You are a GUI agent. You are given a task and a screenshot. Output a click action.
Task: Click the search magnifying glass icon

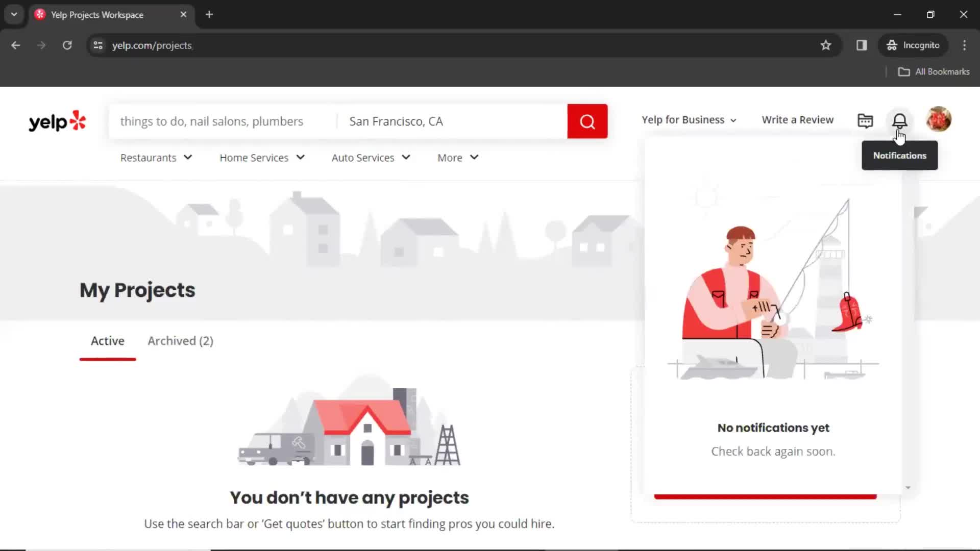click(587, 121)
